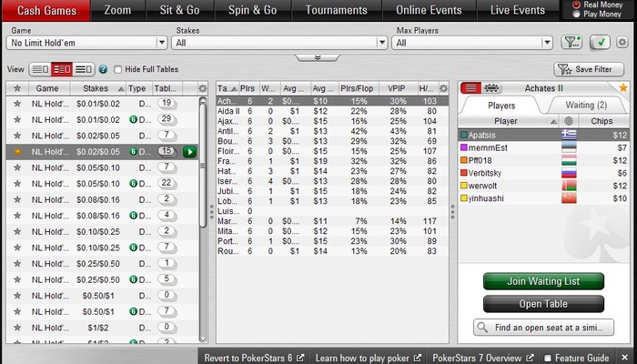Unstar the selected $0.02/$0.05 6-max game
Image resolution: width=637 pixels, height=364 pixels.
click(17, 152)
